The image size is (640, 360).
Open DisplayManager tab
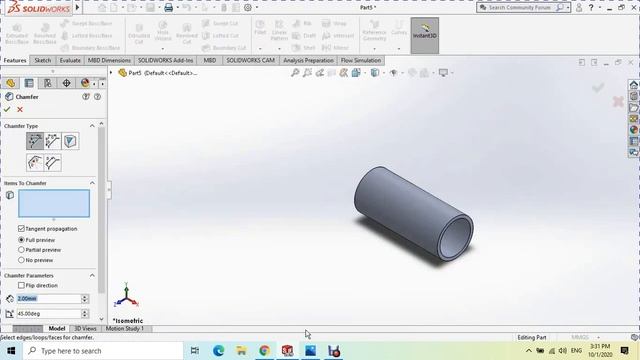coord(85,83)
